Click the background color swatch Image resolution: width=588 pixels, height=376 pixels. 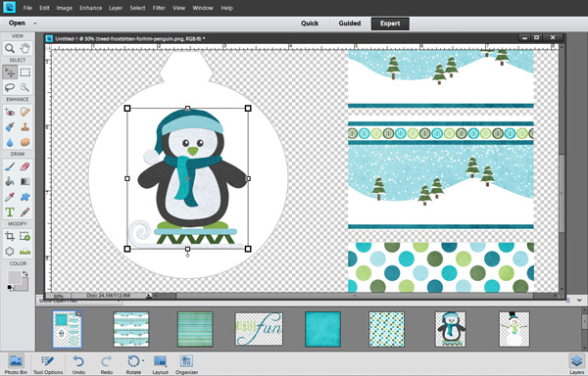(24, 287)
